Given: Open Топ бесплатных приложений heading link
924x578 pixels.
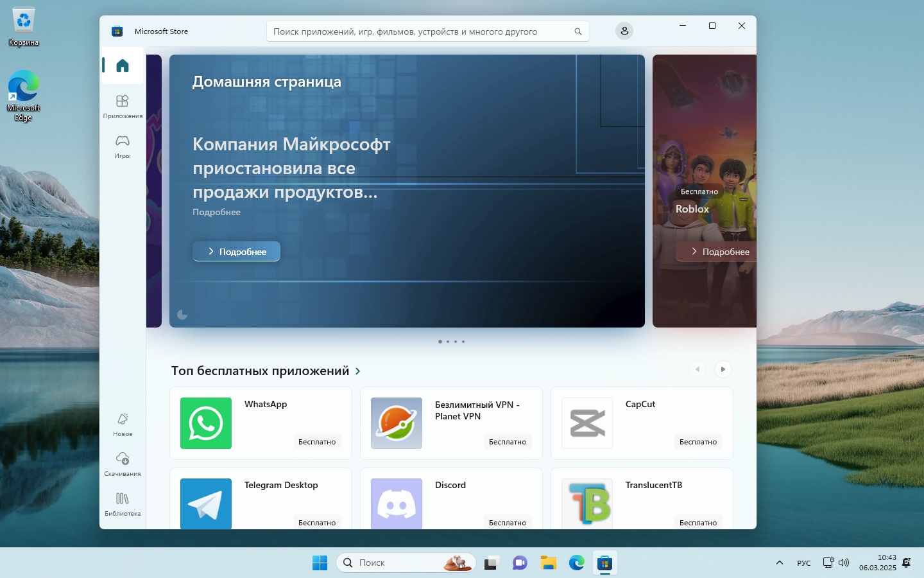Looking at the screenshot, I should pyautogui.click(x=260, y=371).
